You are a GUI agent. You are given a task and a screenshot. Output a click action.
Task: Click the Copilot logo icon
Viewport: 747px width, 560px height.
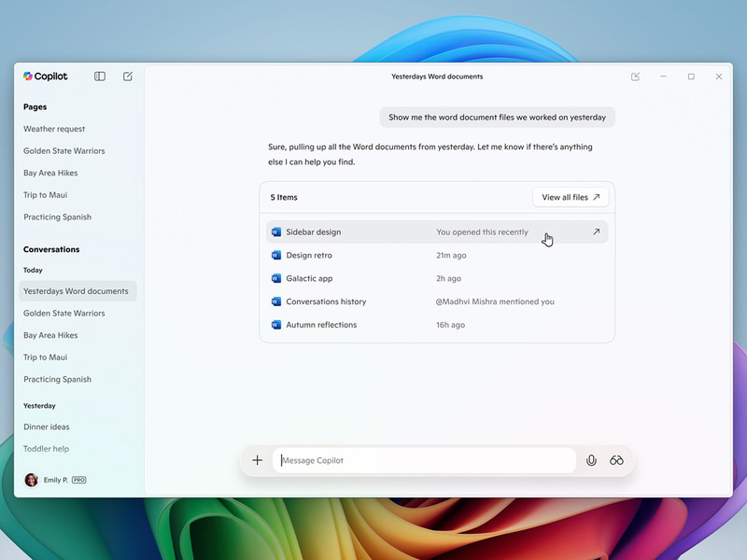click(28, 77)
